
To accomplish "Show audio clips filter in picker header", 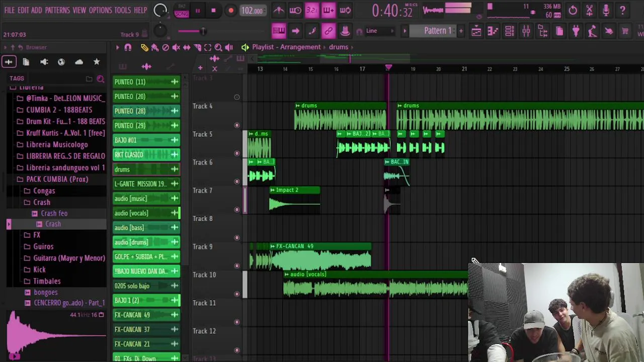I will [146, 66].
